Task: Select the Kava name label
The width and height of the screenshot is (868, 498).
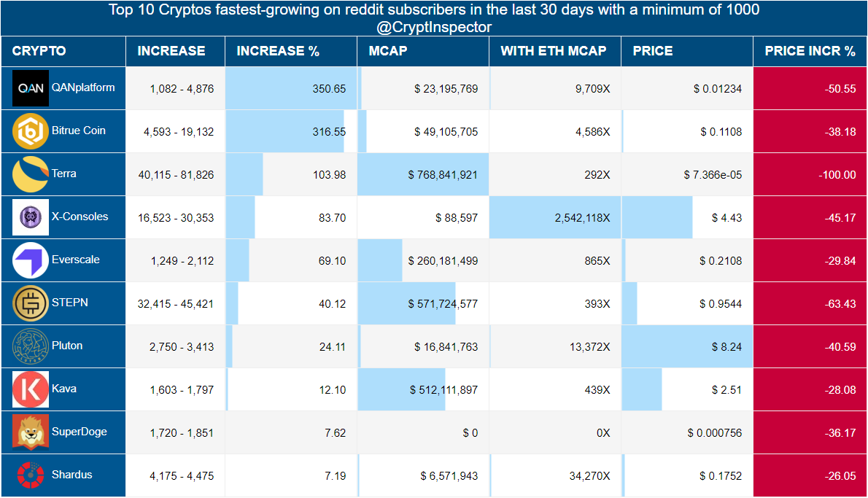Action: (64, 389)
